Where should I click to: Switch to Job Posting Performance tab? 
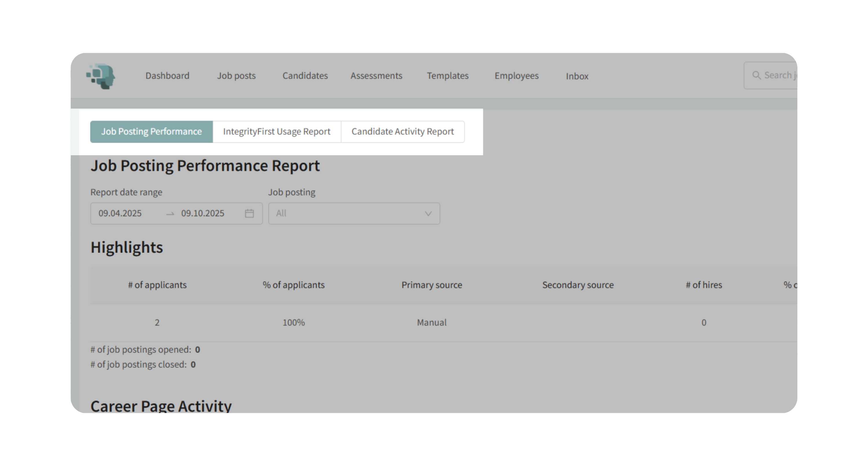click(151, 131)
